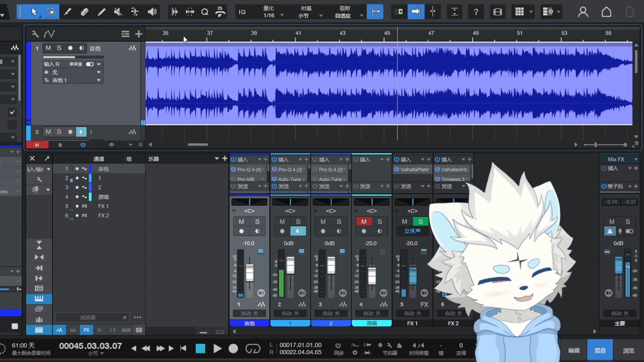The image size is (644, 362).
Task: Open the 输入 R input dropdown
Action: point(99,64)
